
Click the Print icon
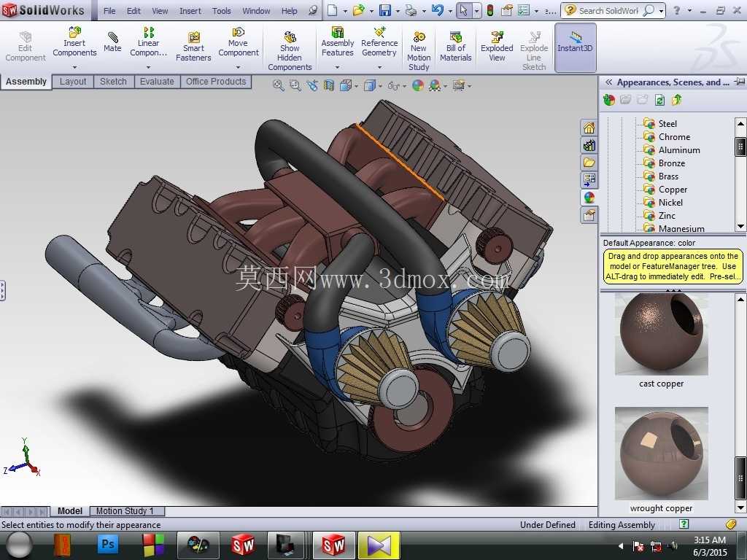coord(411,10)
